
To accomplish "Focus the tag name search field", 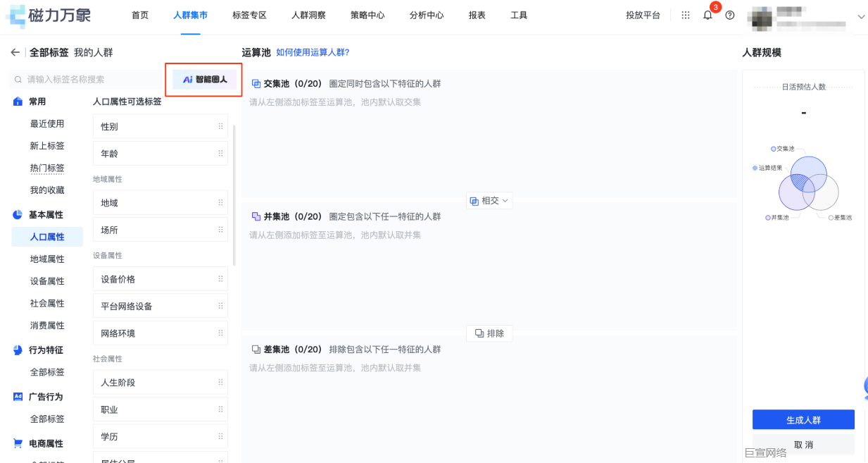I will coord(88,80).
